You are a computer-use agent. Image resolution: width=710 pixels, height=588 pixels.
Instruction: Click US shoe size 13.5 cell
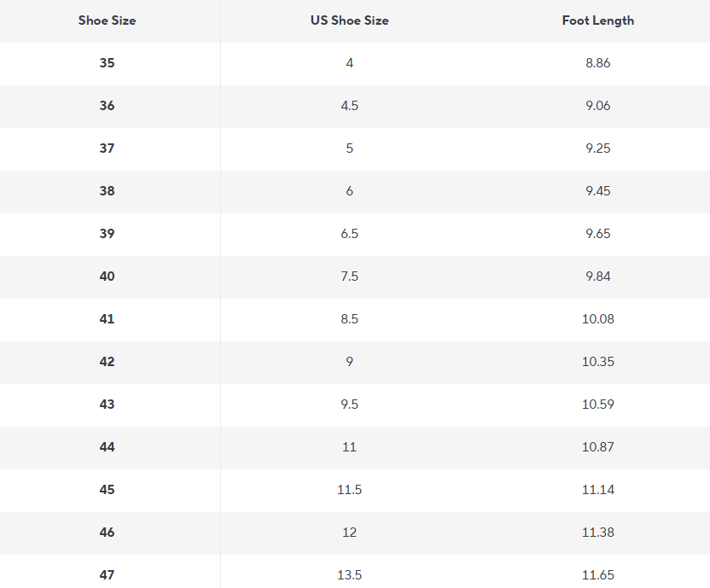tap(349, 575)
